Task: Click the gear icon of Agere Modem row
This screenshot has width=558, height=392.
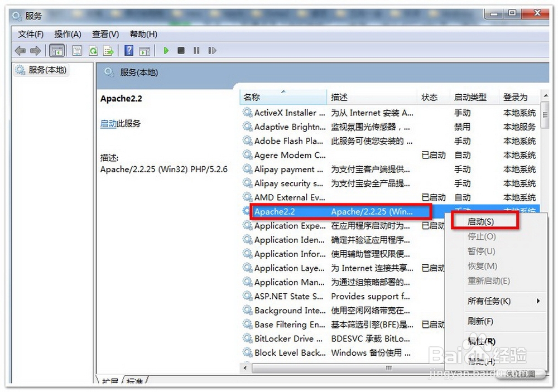Action: (x=247, y=155)
